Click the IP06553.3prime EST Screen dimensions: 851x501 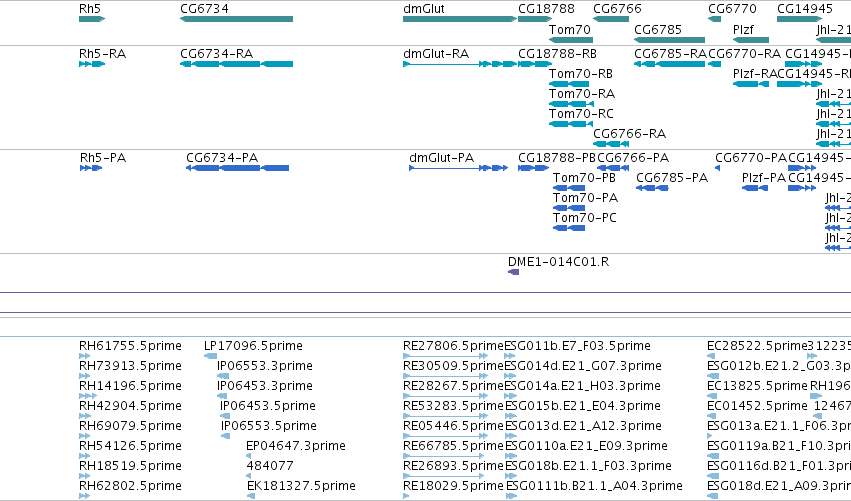(x=265, y=366)
